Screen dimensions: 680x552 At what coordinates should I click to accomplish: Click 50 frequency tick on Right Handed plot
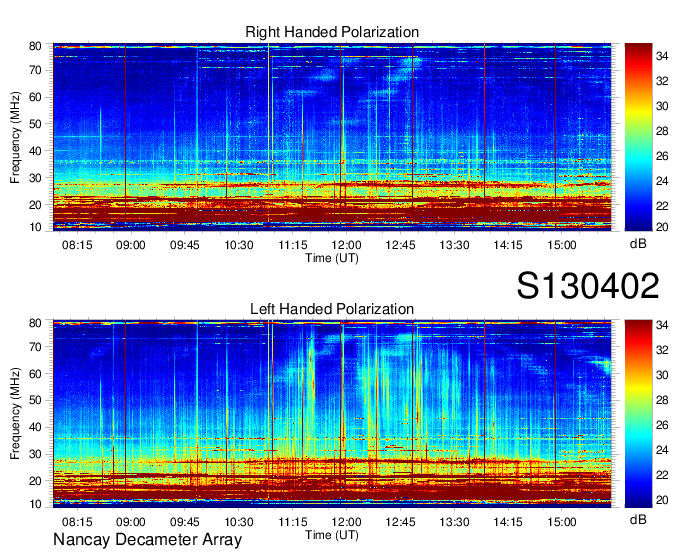tap(35, 124)
